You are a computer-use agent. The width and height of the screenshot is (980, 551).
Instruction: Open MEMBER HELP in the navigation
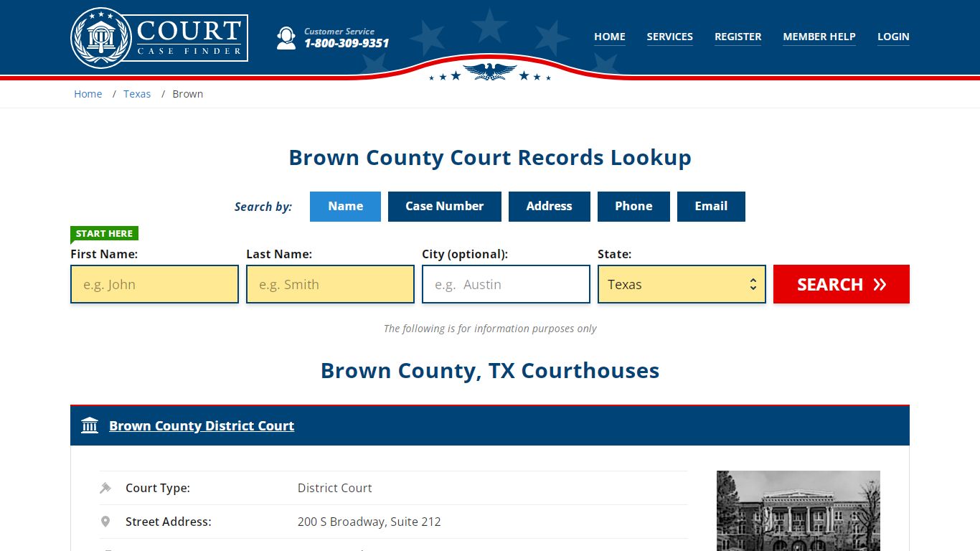point(819,37)
